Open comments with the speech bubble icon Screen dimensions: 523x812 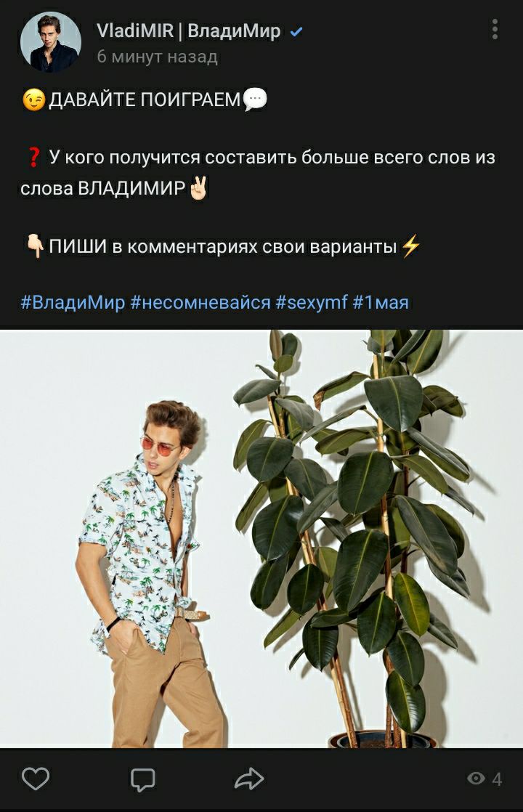pyautogui.click(x=142, y=779)
